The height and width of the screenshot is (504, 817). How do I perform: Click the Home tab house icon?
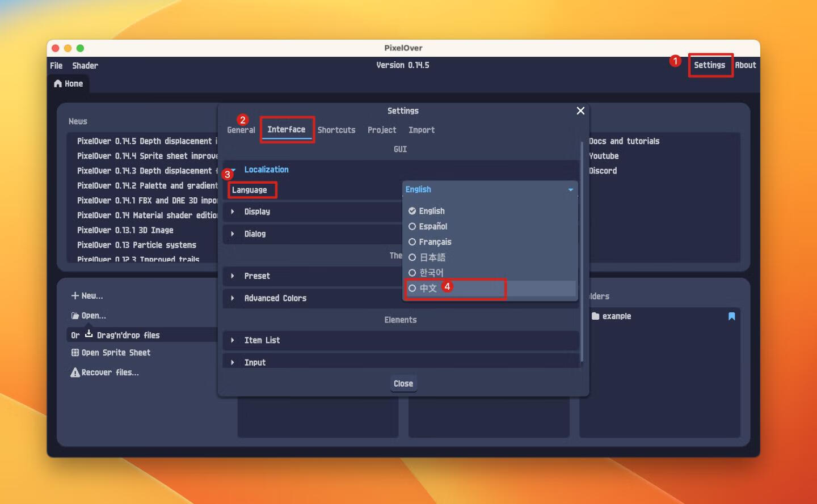pyautogui.click(x=58, y=84)
